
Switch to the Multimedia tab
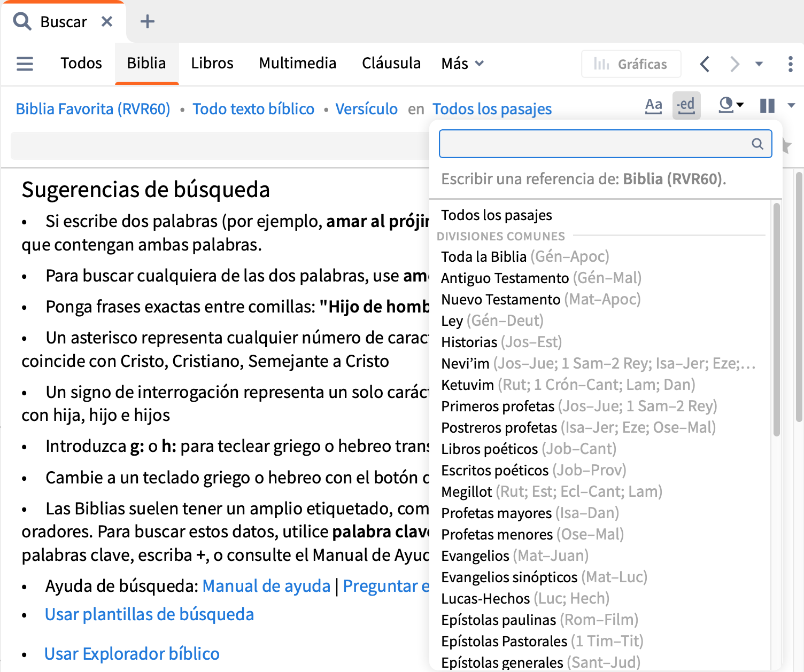coord(297,64)
